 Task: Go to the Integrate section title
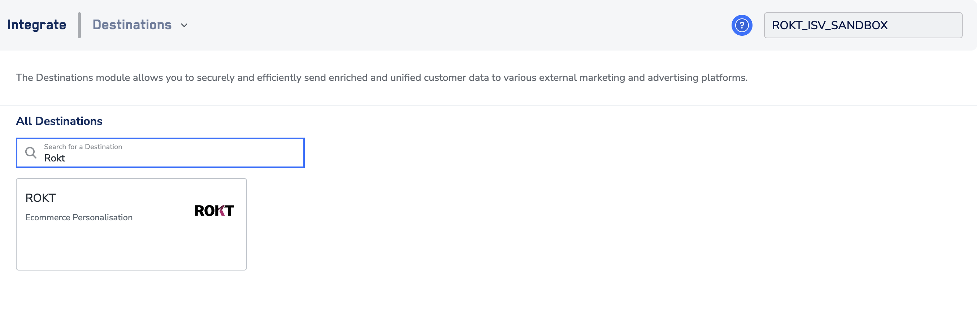pyautogui.click(x=36, y=25)
